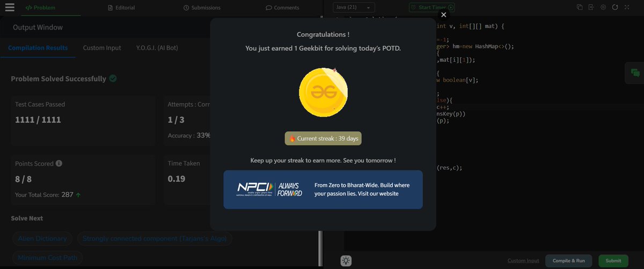Open the Java (21) language dropdown
The height and width of the screenshot is (269, 644).
(x=354, y=8)
